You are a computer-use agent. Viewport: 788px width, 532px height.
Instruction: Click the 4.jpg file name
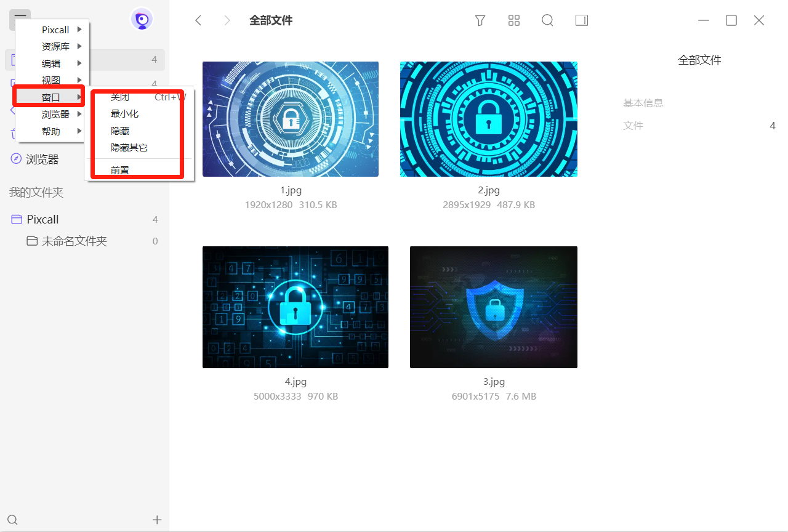(295, 382)
